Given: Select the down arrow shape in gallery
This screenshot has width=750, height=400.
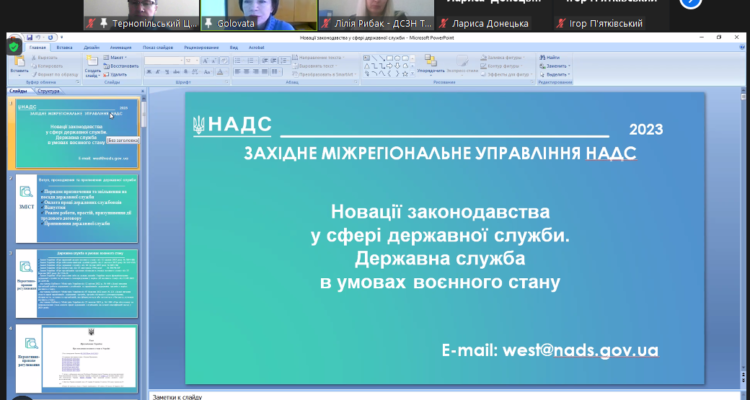Looking at the screenshot, I should [x=397, y=66].
